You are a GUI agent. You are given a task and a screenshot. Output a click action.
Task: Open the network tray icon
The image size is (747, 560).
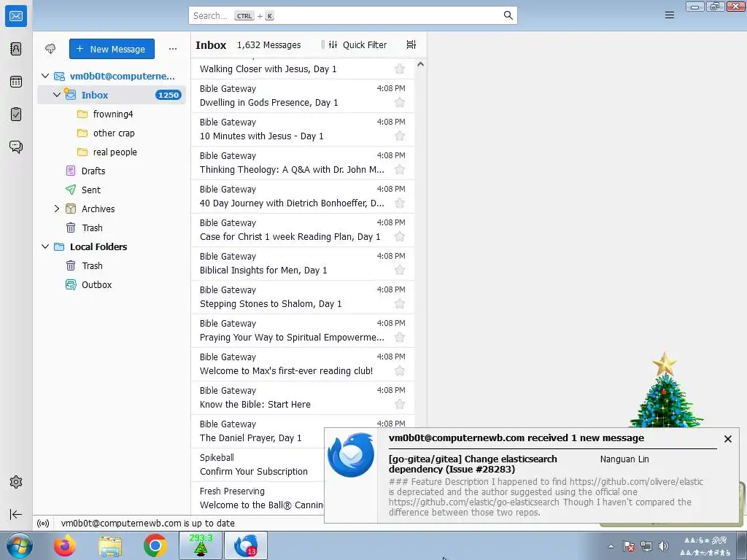tap(646, 546)
